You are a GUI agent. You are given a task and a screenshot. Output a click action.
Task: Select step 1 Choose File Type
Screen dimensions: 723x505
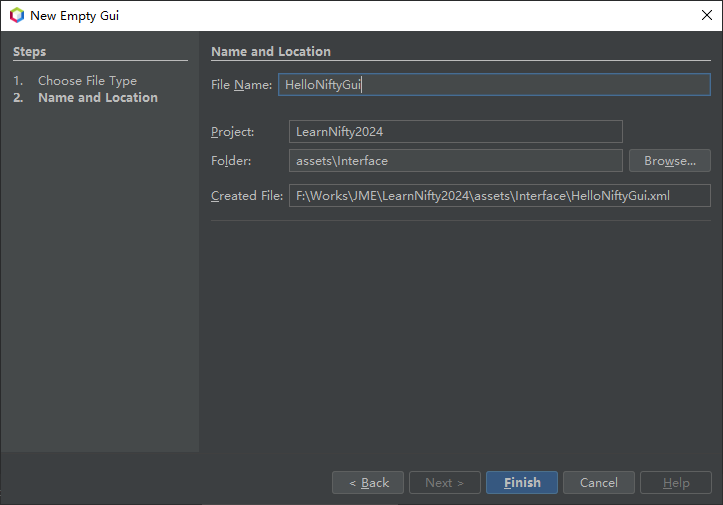[87, 81]
